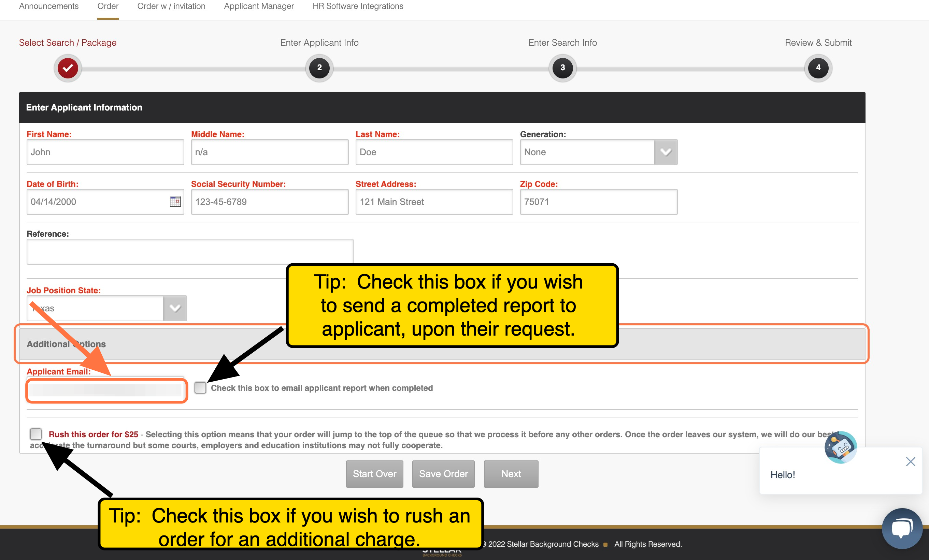Click the Save Order button
929x560 pixels.
point(443,474)
